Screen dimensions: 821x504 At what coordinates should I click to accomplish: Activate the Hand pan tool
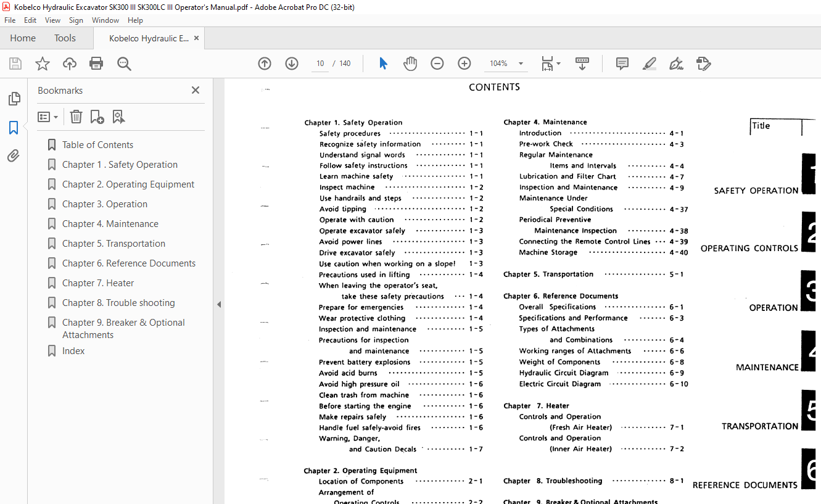(x=410, y=64)
